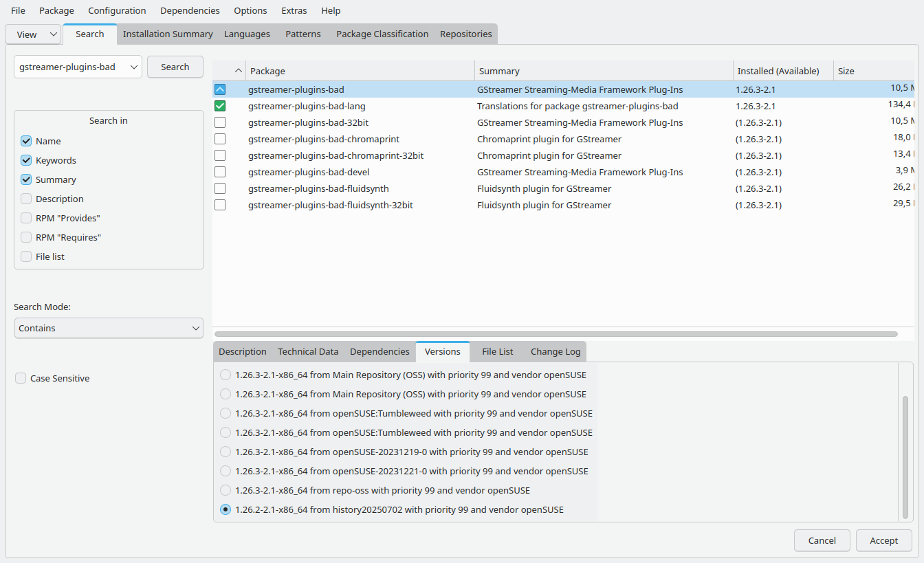This screenshot has height=563, width=924.
Task: Click the Versions pane vertical scrollbar
Action: point(905,457)
